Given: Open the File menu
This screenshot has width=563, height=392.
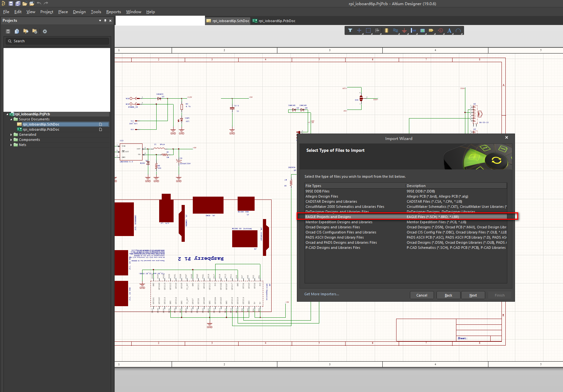Looking at the screenshot, I should tap(6, 12).
